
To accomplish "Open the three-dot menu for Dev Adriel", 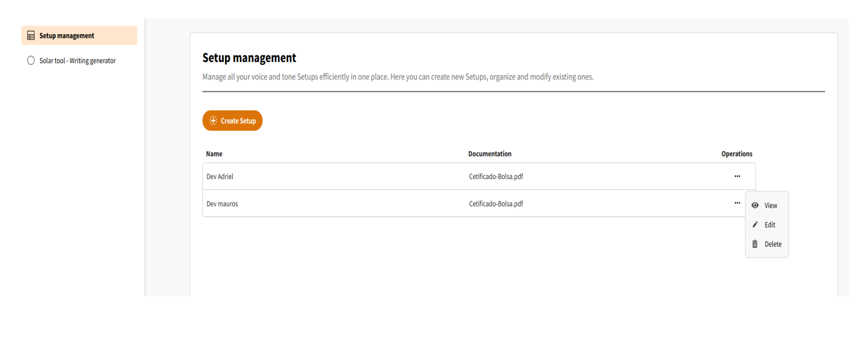I will [737, 176].
